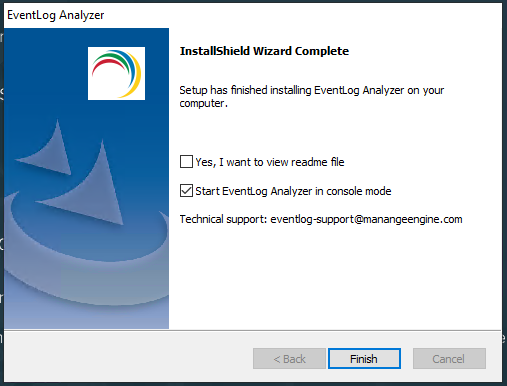The height and width of the screenshot is (386, 507).
Task: Click the EventLog Analyzer window title
Action: pos(56,15)
